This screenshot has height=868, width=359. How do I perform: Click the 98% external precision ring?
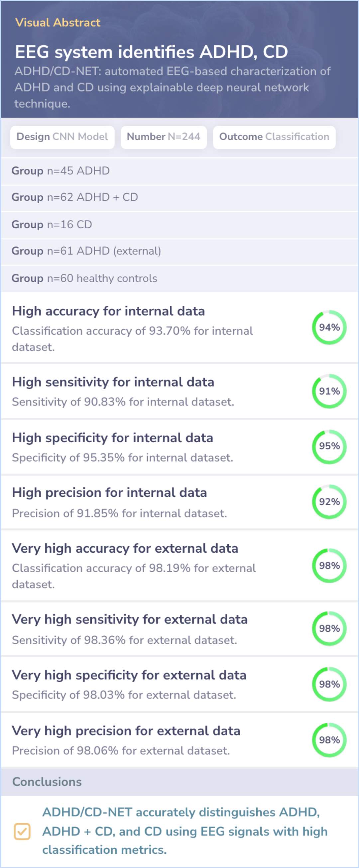click(x=329, y=740)
